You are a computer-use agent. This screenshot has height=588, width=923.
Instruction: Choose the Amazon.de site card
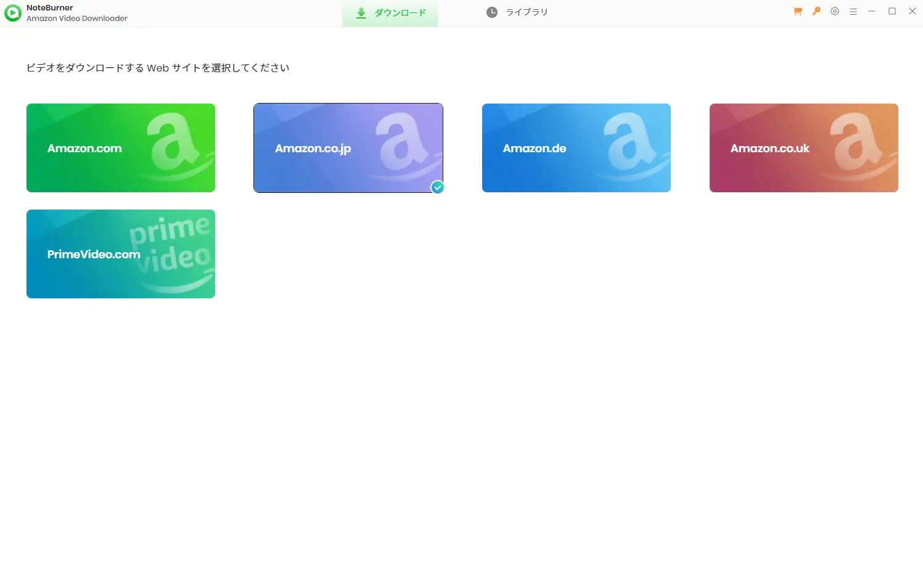576,148
